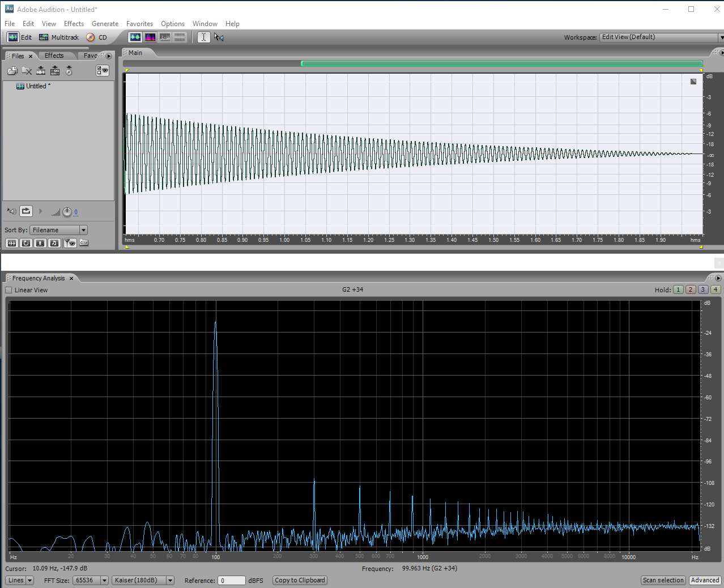Click Files panel Play speaker icon

tap(11, 211)
